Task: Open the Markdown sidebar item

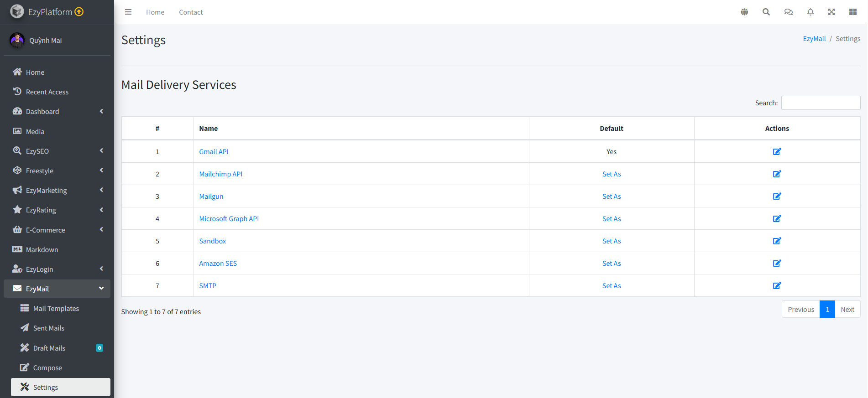Action: pyautogui.click(x=57, y=249)
